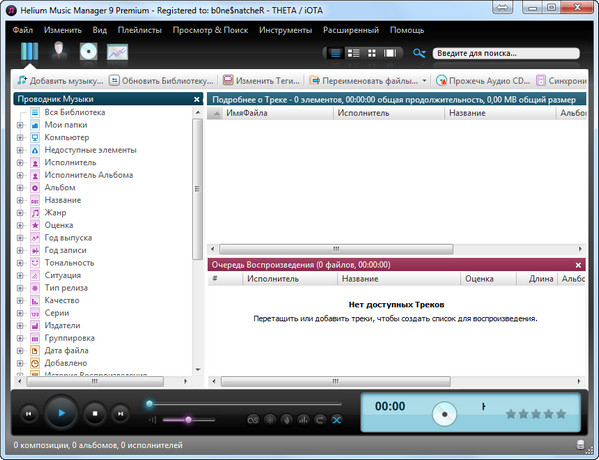Toggle repeat playback button
Image resolution: width=599 pixels, height=460 pixels.
click(320, 420)
